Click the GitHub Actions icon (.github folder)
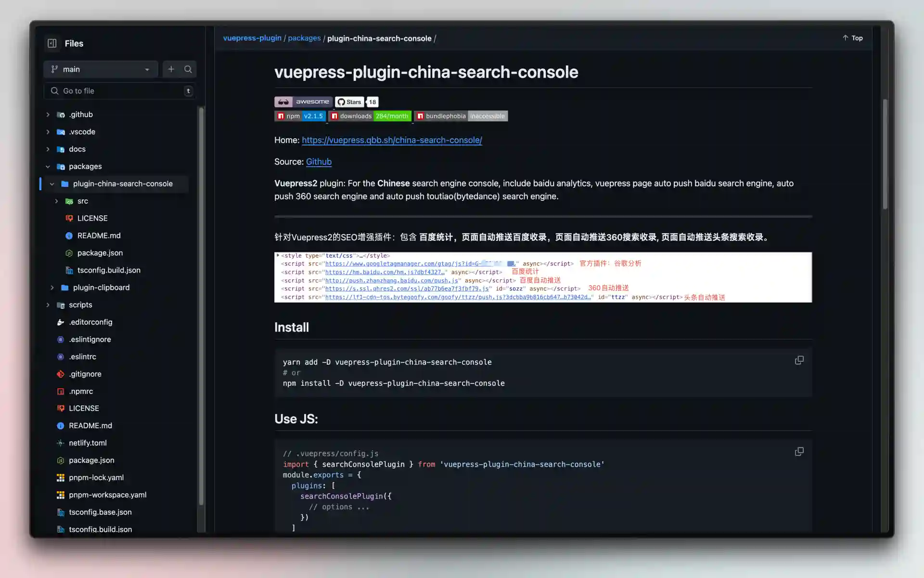 coord(61,114)
